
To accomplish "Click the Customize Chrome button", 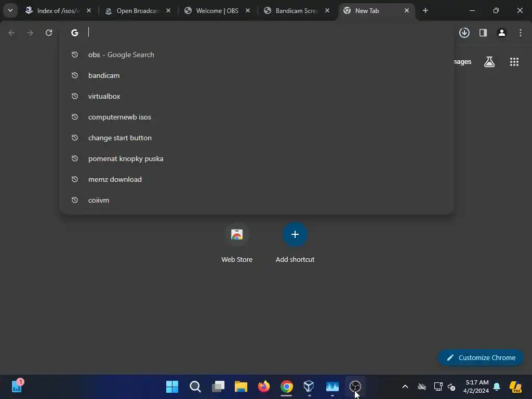I will pos(481,357).
